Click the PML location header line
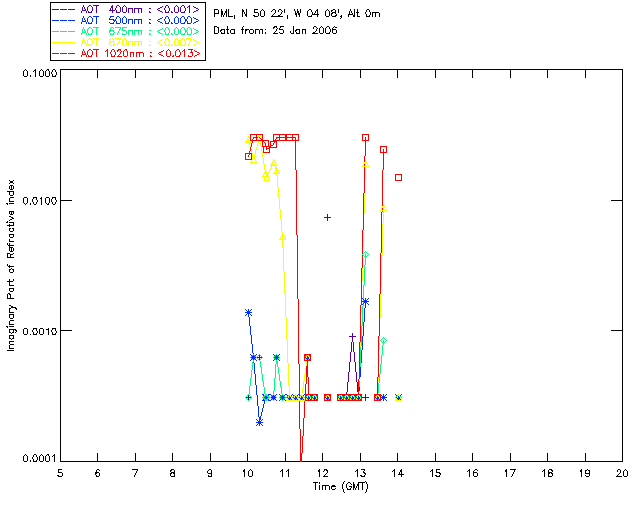Screen dimensions: 640x512 [297, 14]
